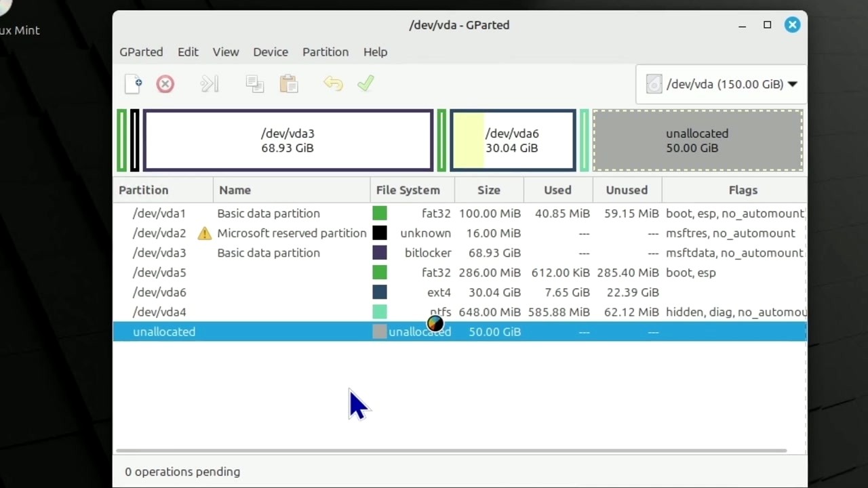
Task: Open the Partition menu
Action: (x=325, y=52)
